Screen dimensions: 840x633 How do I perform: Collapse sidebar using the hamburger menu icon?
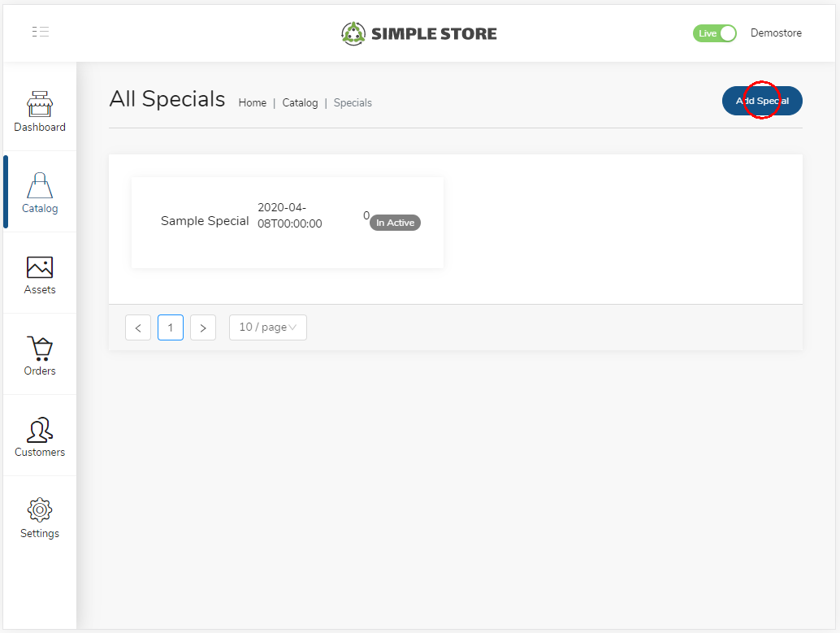pyautogui.click(x=41, y=33)
